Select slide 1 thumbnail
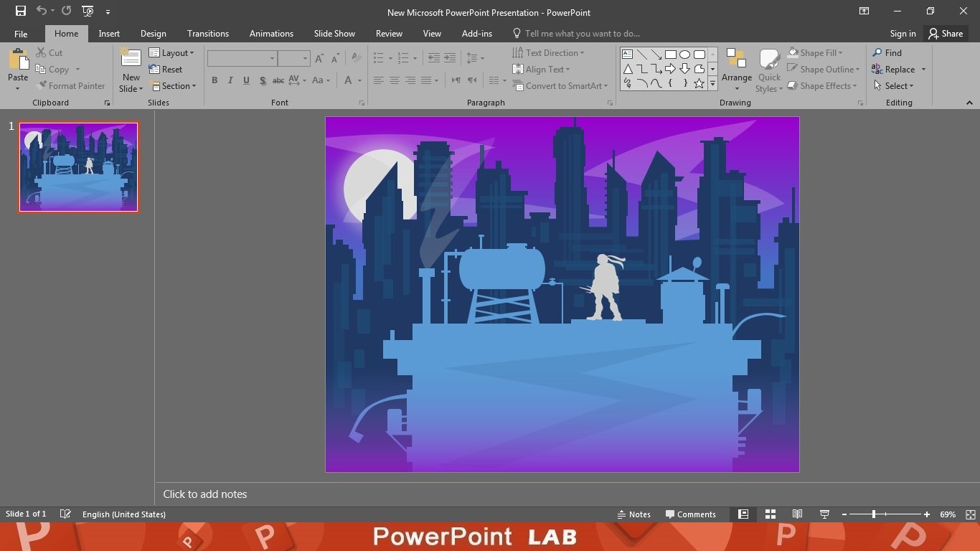 click(x=78, y=167)
